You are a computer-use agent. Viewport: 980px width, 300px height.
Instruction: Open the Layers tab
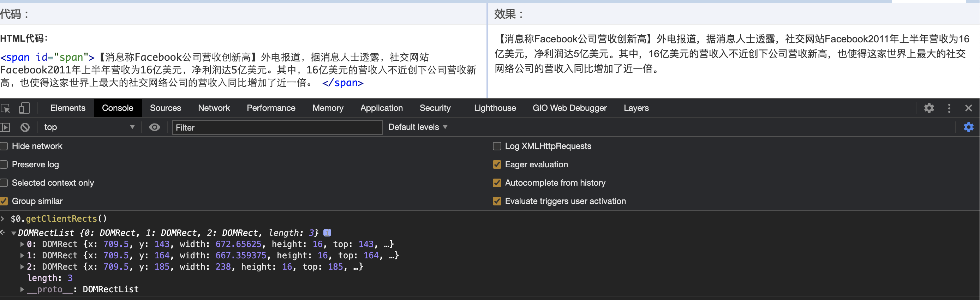coord(636,108)
